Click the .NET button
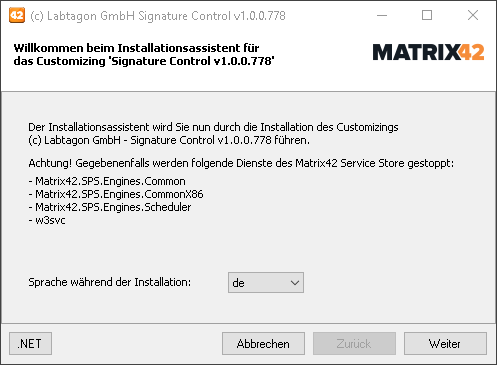 pyautogui.click(x=30, y=343)
